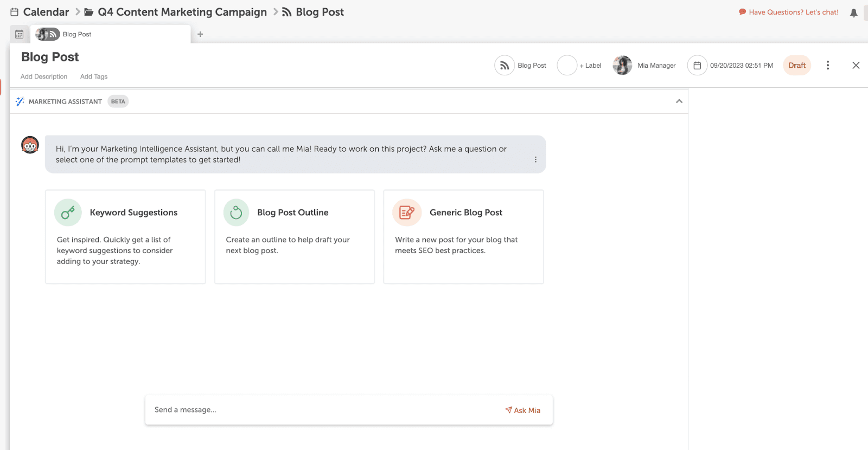Click the Ask Mia send button

(x=522, y=410)
